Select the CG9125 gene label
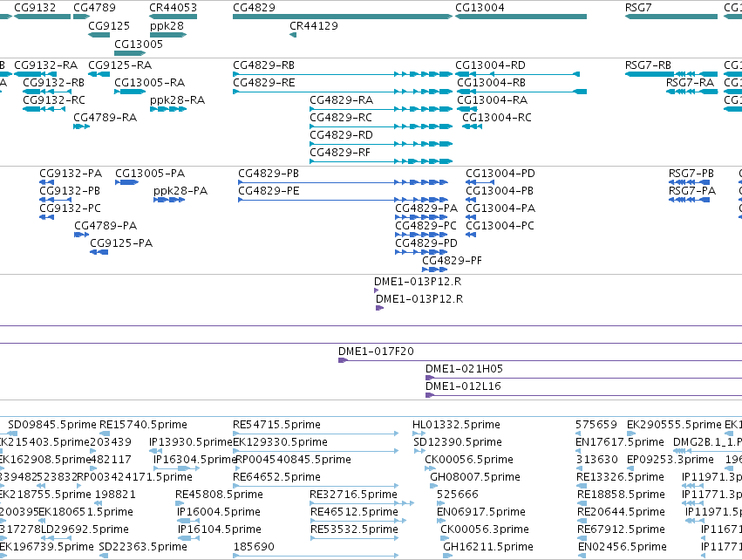 (x=109, y=25)
